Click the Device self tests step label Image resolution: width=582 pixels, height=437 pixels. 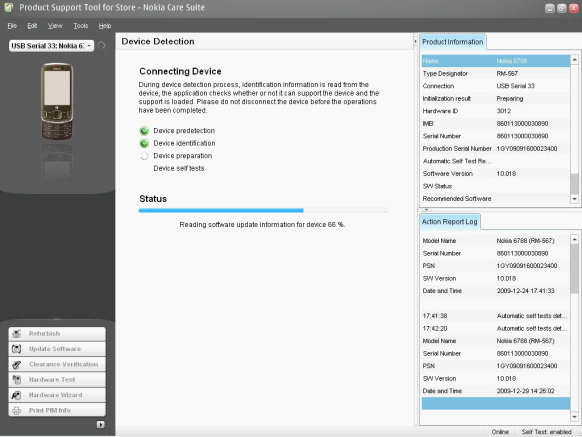tap(179, 168)
